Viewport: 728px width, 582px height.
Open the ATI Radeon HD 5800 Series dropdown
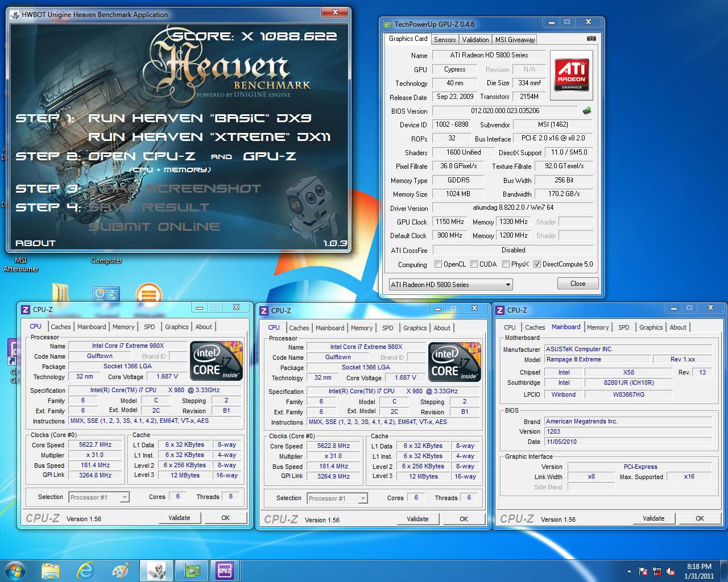pos(450,284)
